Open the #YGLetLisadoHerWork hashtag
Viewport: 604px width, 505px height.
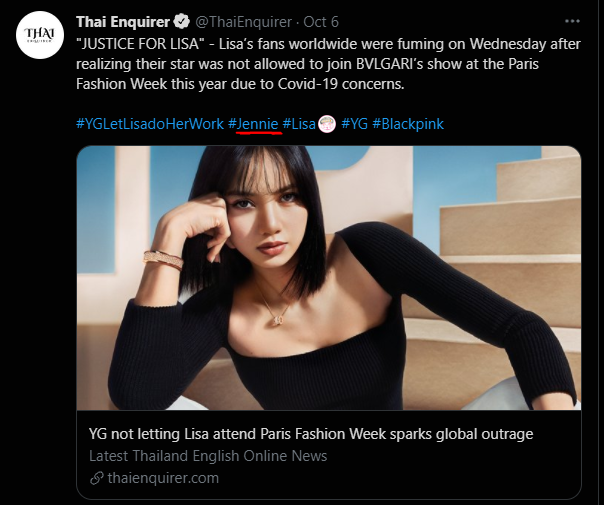(149, 124)
